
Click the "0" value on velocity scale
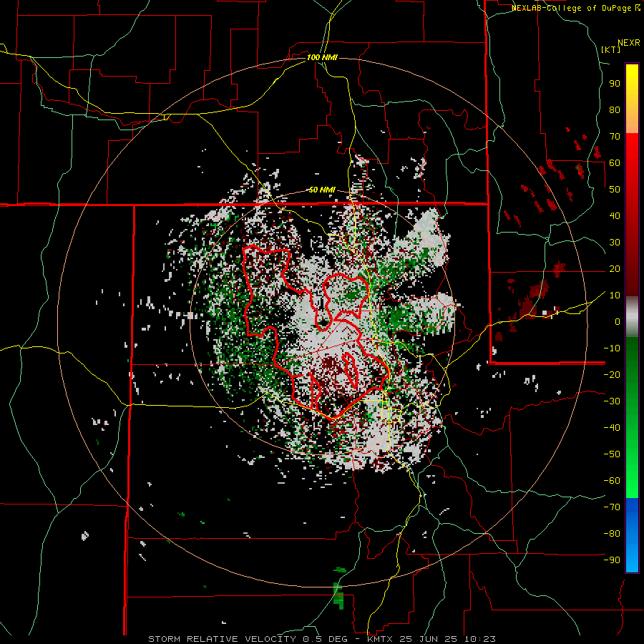(618, 321)
